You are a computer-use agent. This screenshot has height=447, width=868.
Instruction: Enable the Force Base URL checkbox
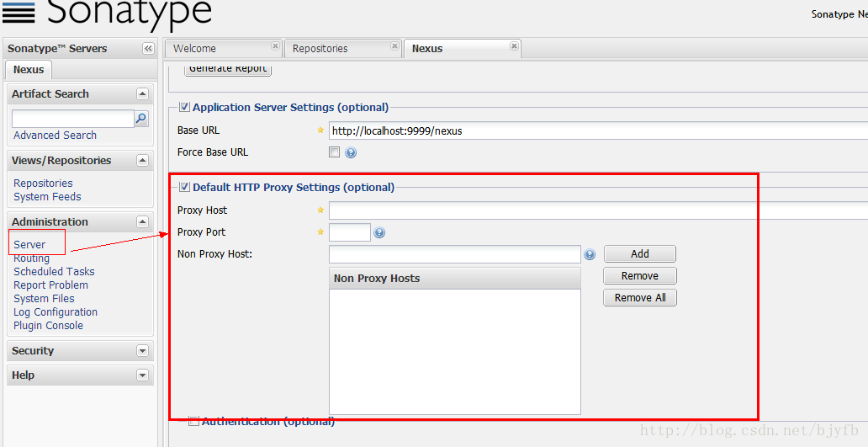point(335,152)
